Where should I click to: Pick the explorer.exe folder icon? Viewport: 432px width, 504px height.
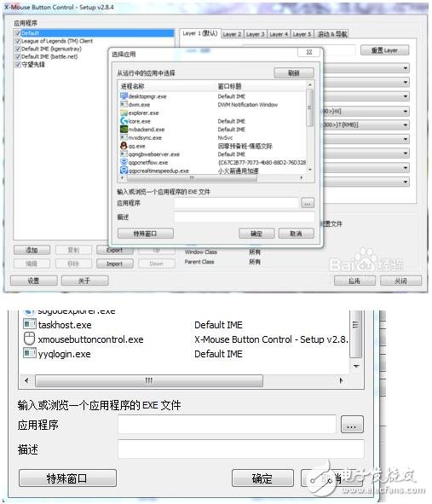coord(124,113)
